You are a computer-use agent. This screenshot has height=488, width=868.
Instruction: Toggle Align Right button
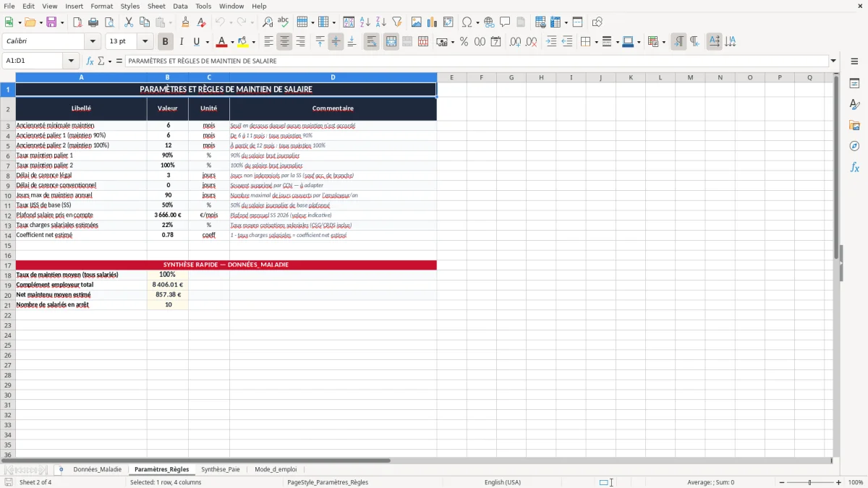300,42
